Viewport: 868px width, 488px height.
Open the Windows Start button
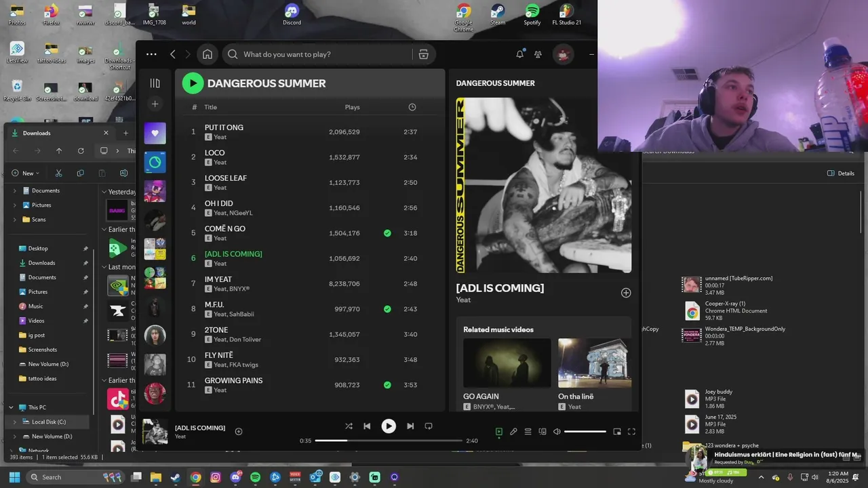(x=14, y=477)
